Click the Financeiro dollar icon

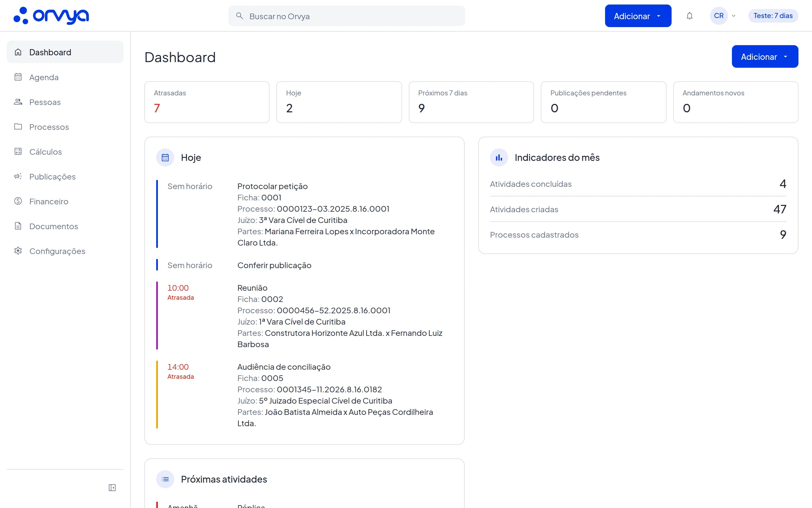click(18, 201)
